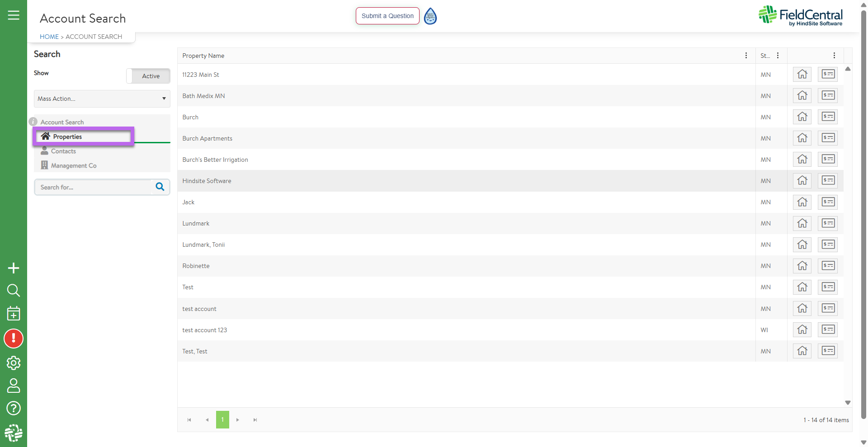Open Property Name column options menu
The width and height of the screenshot is (868, 447).
746,56
